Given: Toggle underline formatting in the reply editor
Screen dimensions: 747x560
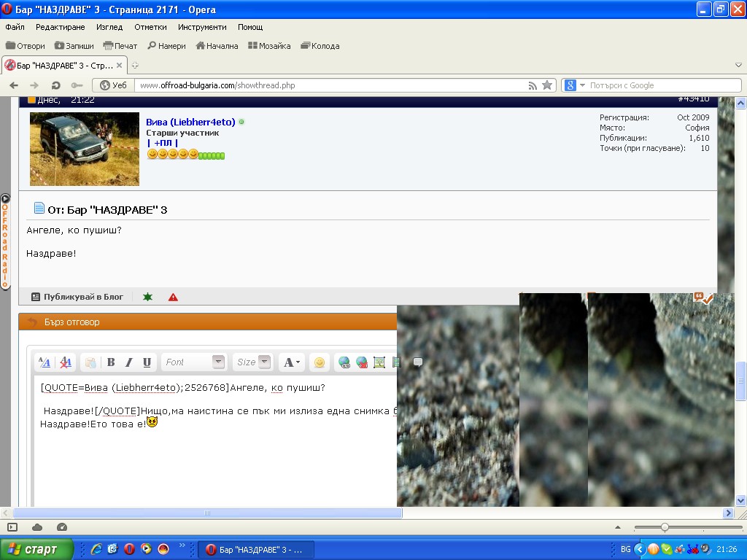Looking at the screenshot, I should coord(147,362).
